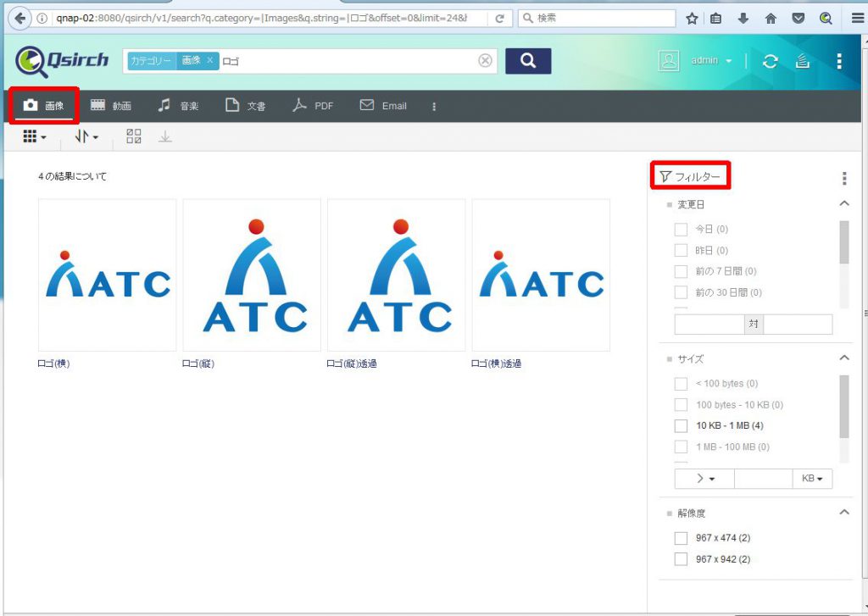Switch to the 動画 category tab
The width and height of the screenshot is (868, 616).
tap(111, 106)
